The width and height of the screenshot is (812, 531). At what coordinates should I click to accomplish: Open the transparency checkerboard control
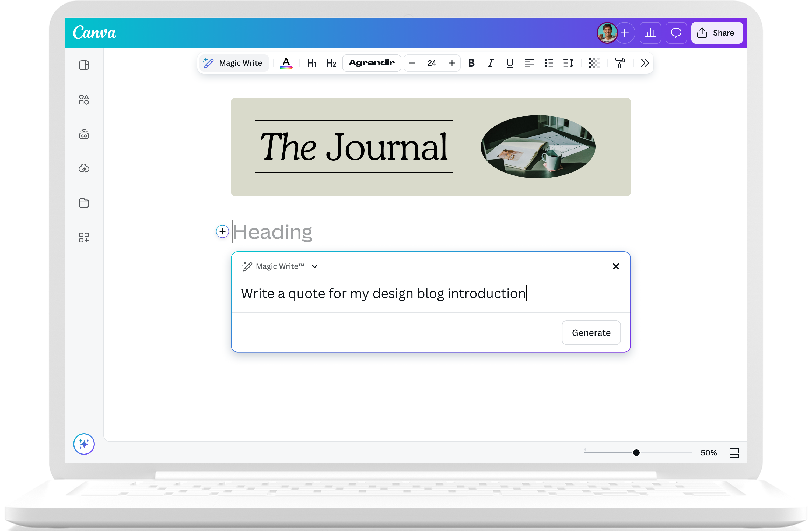[x=594, y=63]
